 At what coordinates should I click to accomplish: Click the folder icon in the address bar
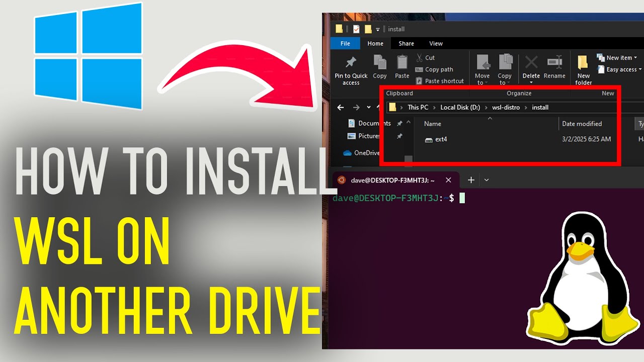point(393,107)
